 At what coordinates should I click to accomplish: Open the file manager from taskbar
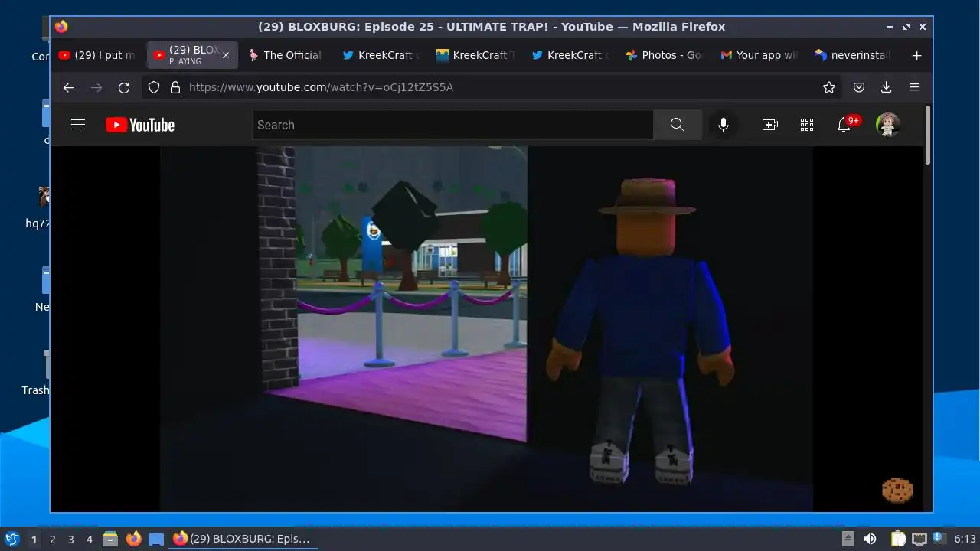[x=110, y=539]
